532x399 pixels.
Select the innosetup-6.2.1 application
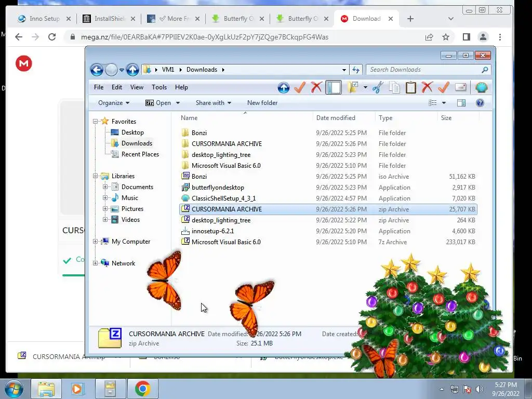328,231
